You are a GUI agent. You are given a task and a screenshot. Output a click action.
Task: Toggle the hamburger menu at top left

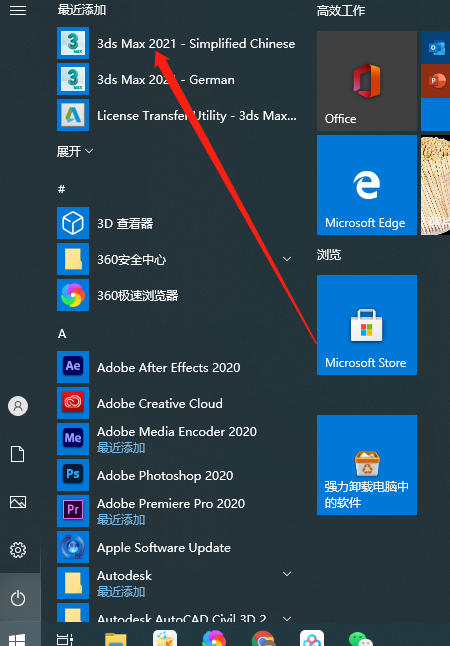pyautogui.click(x=18, y=10)
